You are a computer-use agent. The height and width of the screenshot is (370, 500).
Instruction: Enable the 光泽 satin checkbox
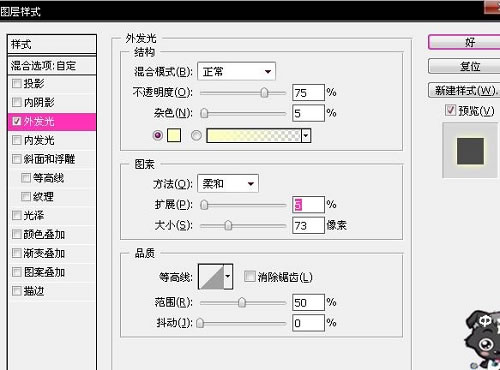[17, 215]
